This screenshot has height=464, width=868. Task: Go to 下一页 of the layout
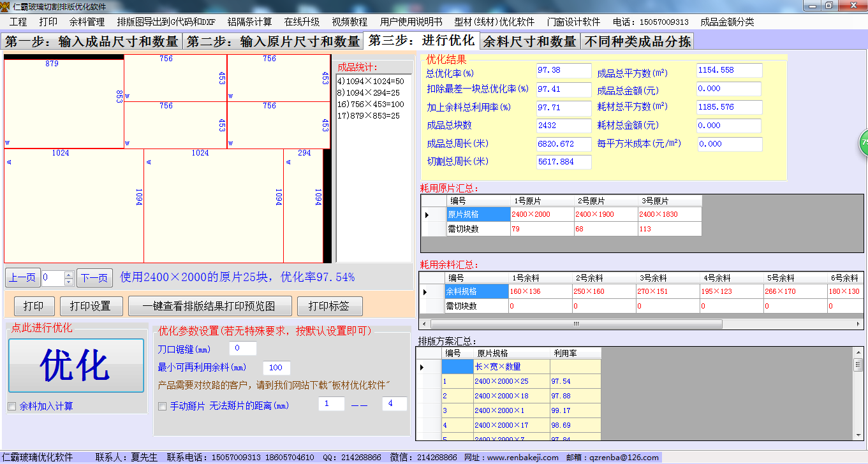94,278
